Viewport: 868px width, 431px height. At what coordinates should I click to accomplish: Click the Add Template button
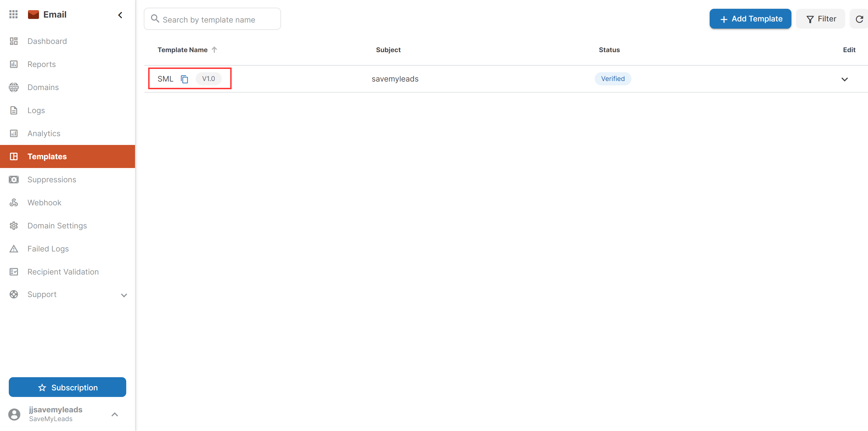click(750, 19)
